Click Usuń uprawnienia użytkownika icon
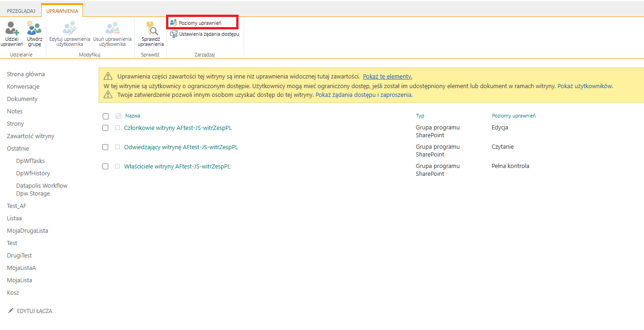The width and height of the screenshot is (644, 330). pos(112,29)
